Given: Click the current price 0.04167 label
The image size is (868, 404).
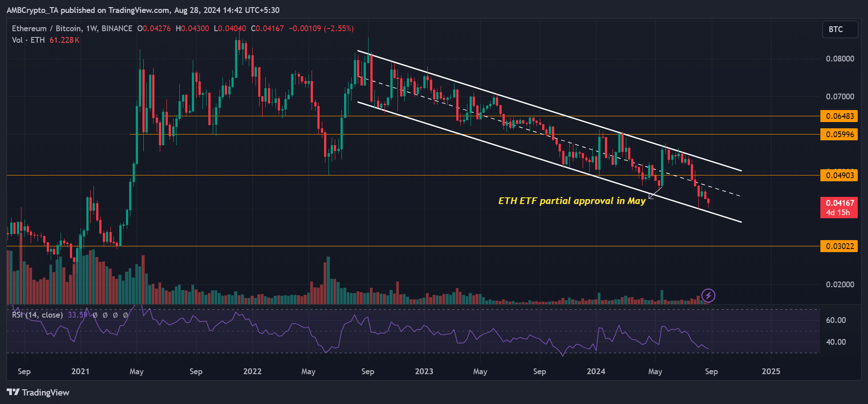Looking at the screenshot, I should 839,208.
